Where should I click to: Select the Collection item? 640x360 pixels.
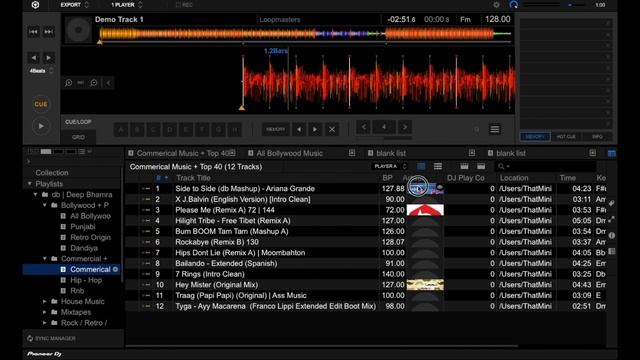(52, 173)
